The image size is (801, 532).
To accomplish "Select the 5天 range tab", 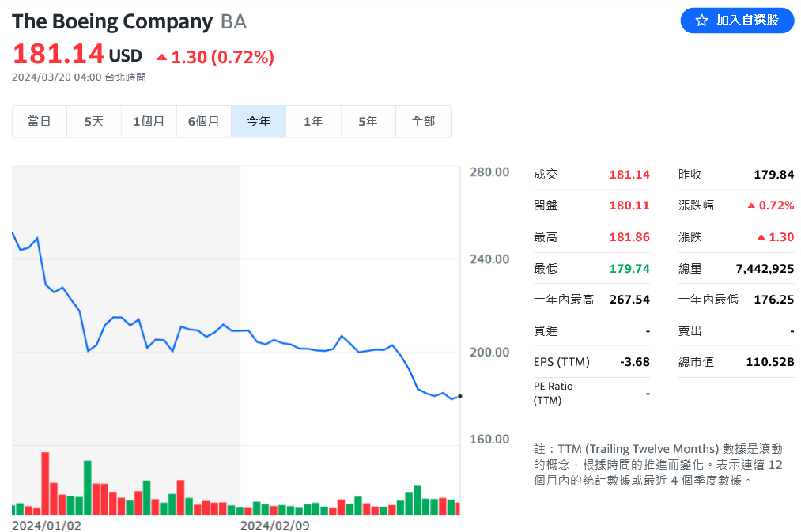I will (x=94, y=122).
